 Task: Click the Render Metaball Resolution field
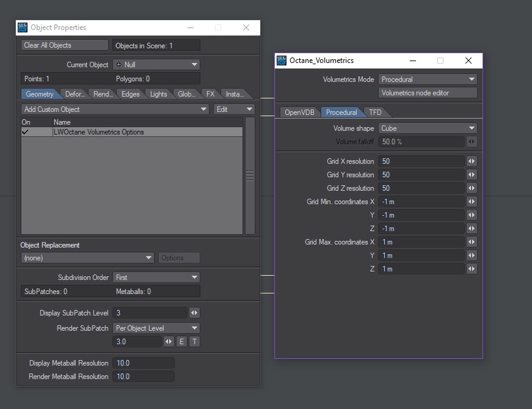pos(144,377)
